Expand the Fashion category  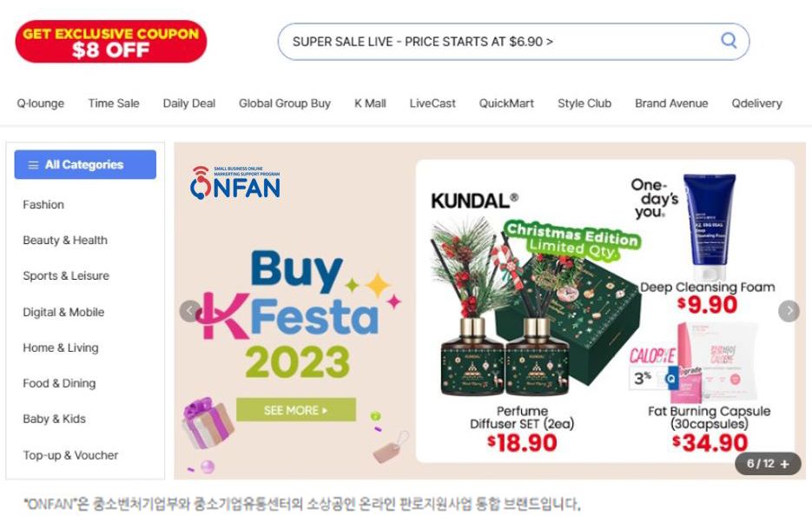pos(43,205)
